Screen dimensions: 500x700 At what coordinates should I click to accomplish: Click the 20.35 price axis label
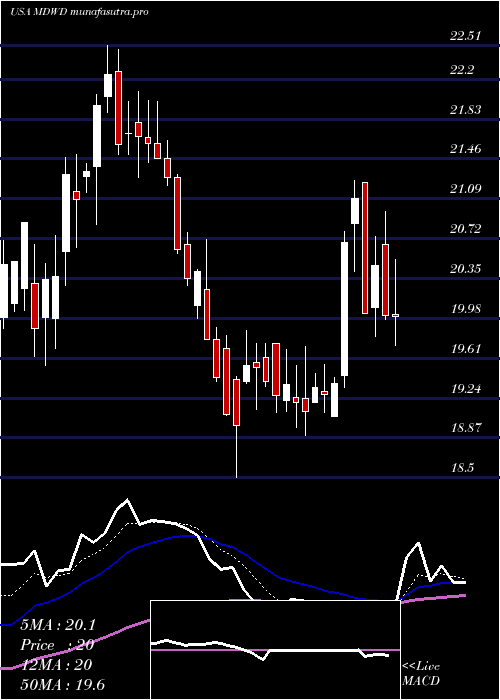465,269
